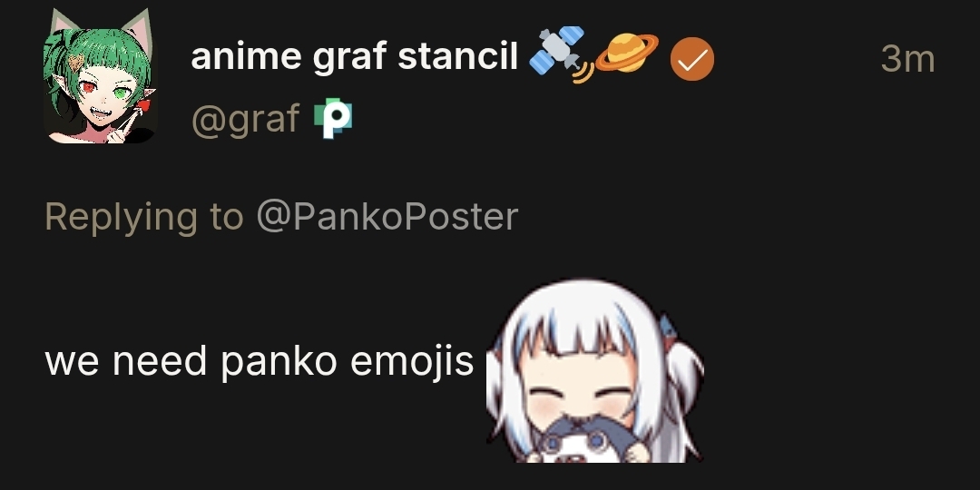Click the avatar's red eye
Image resolution: width=980 pixels, height=490 pixels.
(x=90, y=89)
